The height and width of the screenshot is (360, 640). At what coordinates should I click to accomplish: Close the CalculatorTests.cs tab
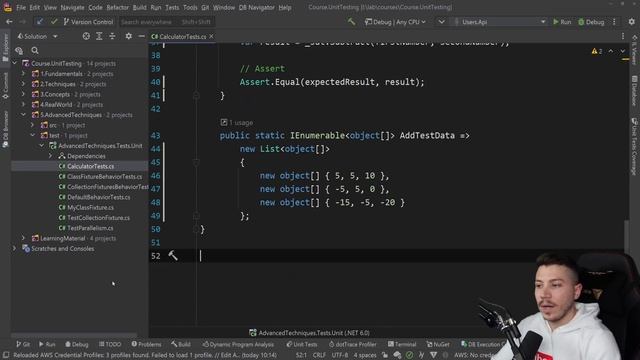(x=211, y=36)
